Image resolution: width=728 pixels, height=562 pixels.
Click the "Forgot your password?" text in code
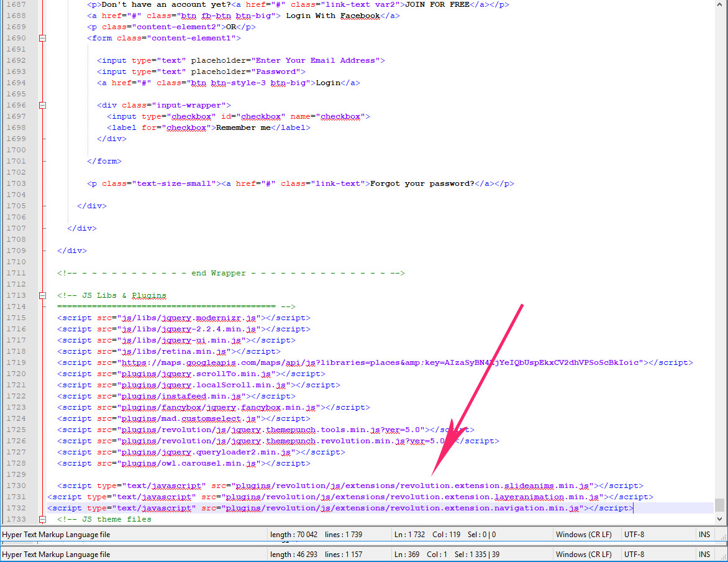(x=422, y=183)
